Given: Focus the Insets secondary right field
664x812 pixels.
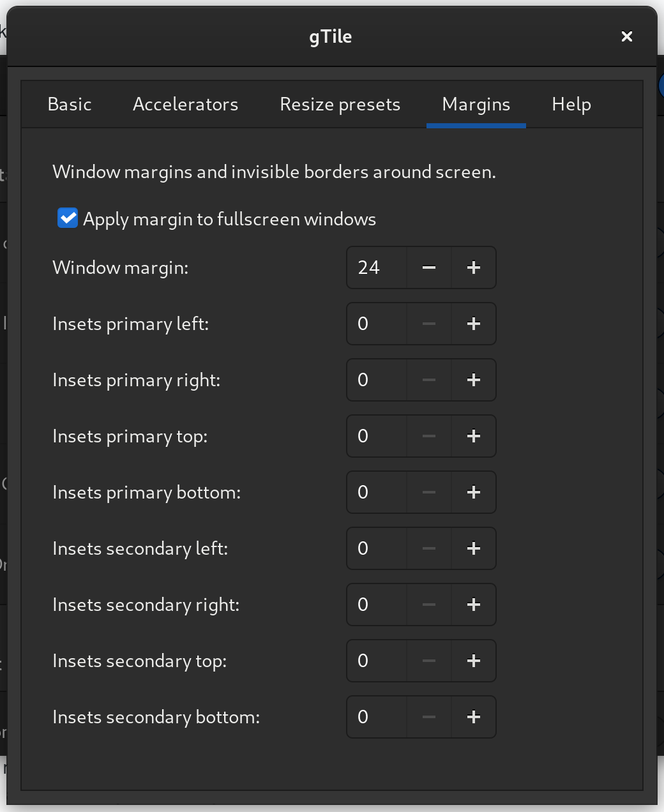Looking at the screenshot, I should pos(377,605).
